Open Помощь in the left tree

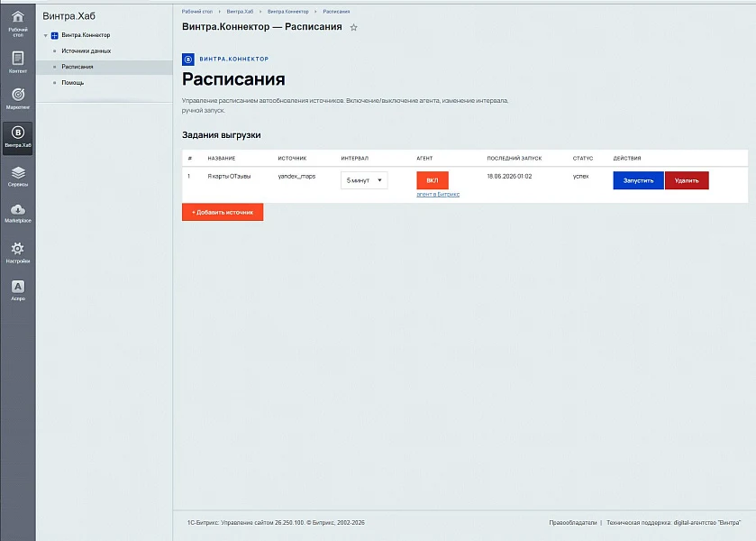(72, 83)
